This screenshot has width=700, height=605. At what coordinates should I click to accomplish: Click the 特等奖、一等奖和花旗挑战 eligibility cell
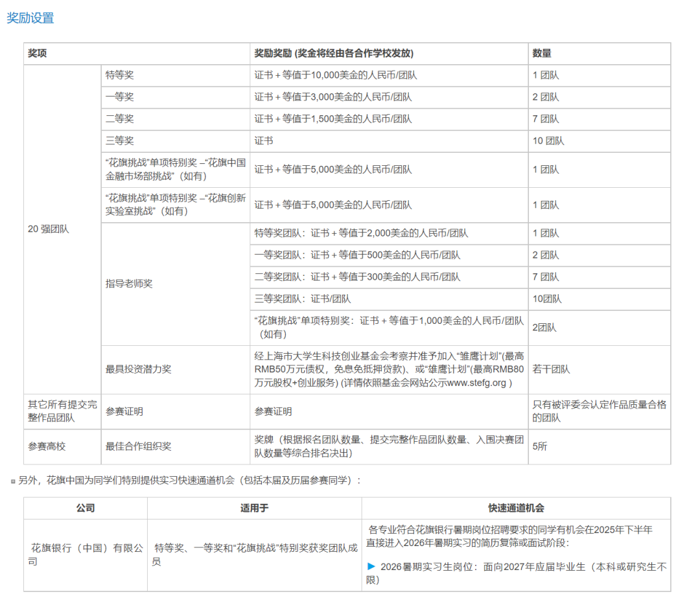pyautogui.click(x=255, y=554)
